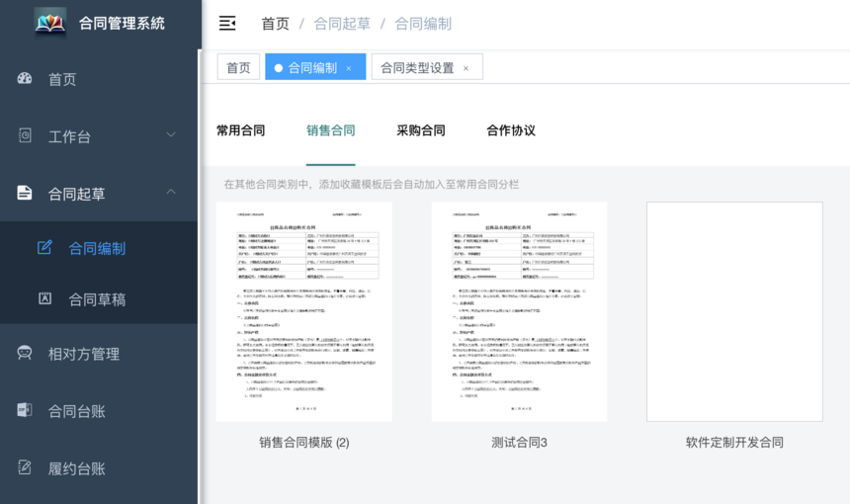Close the 合同编制 tab
This screenshot has height=504, width=850.
(x=349, y=68)
